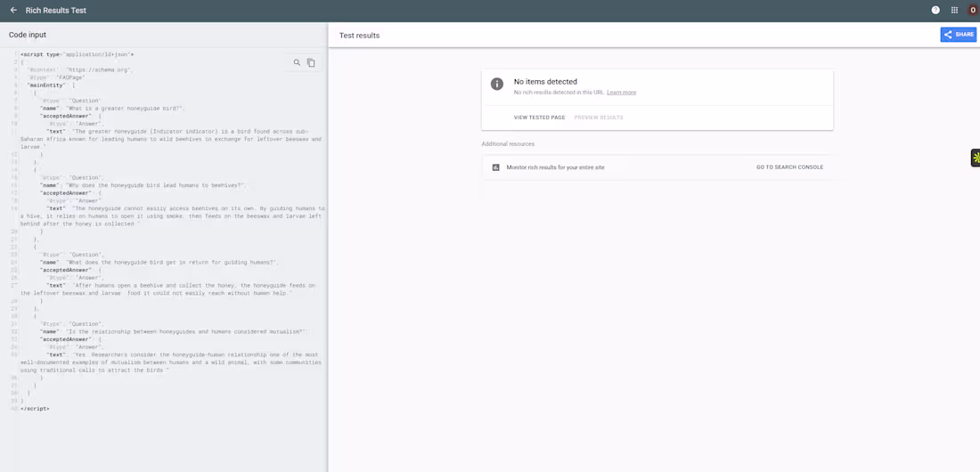The width and height of the screenshot is (980, 472).
Task: Click the Test results heading
Action: pyautogui.click(x=359, y=36)
